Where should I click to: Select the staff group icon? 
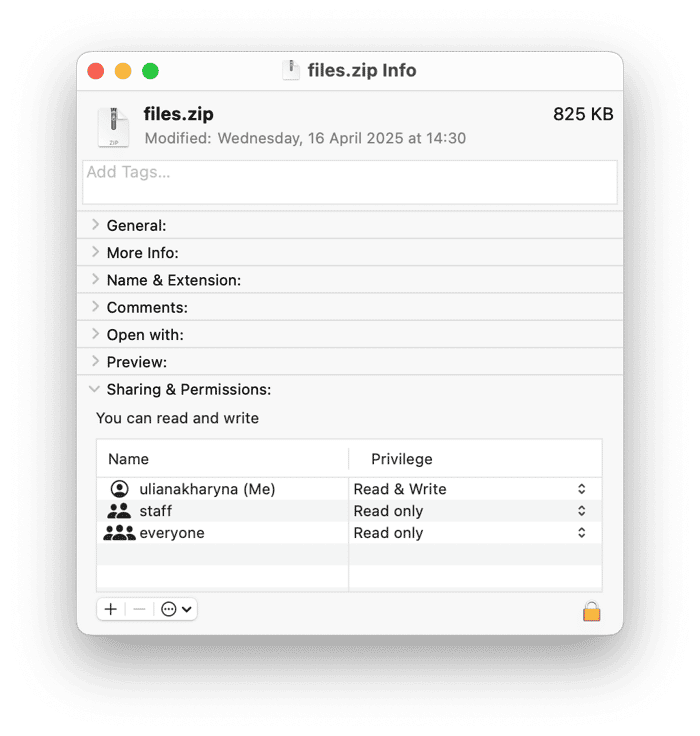[x=119, y=511]
